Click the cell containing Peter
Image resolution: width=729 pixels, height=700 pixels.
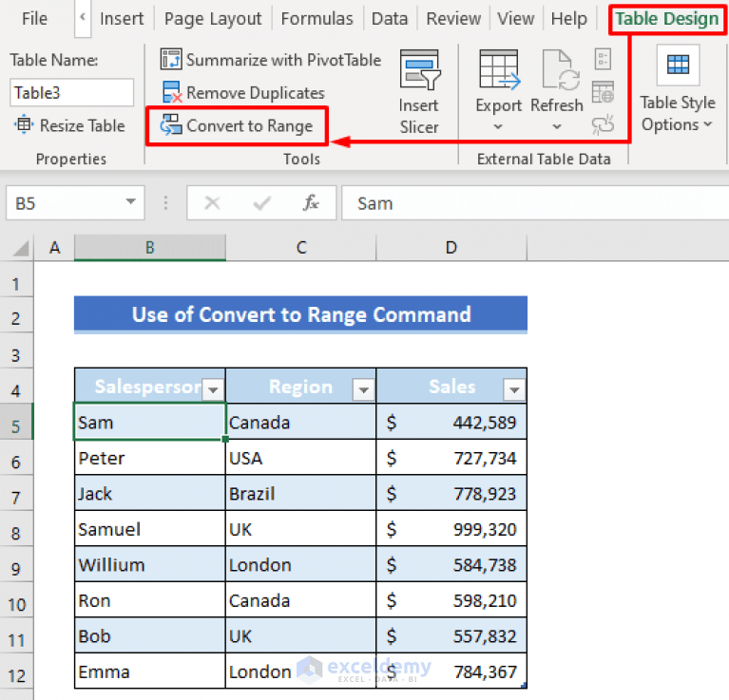coord(150,458)
